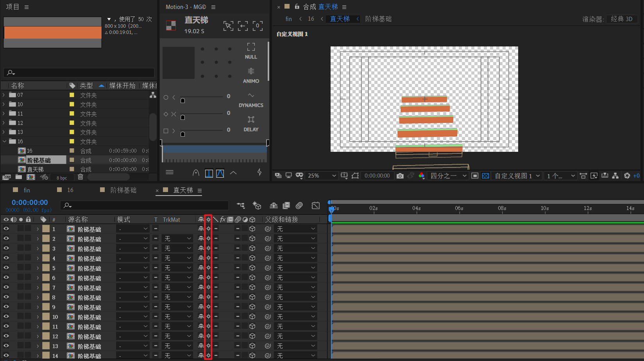644x361 pixels.
Task: Reset exposure with the aperture icon
Action: click(x=627, y=176)
